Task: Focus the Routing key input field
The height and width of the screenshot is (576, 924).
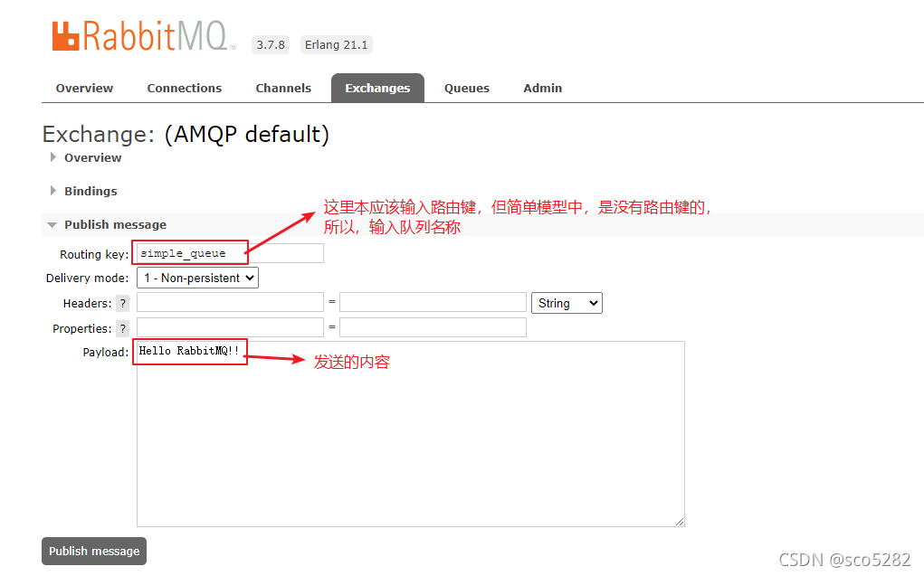Action: pyautogui.click(x=230, y=253)
